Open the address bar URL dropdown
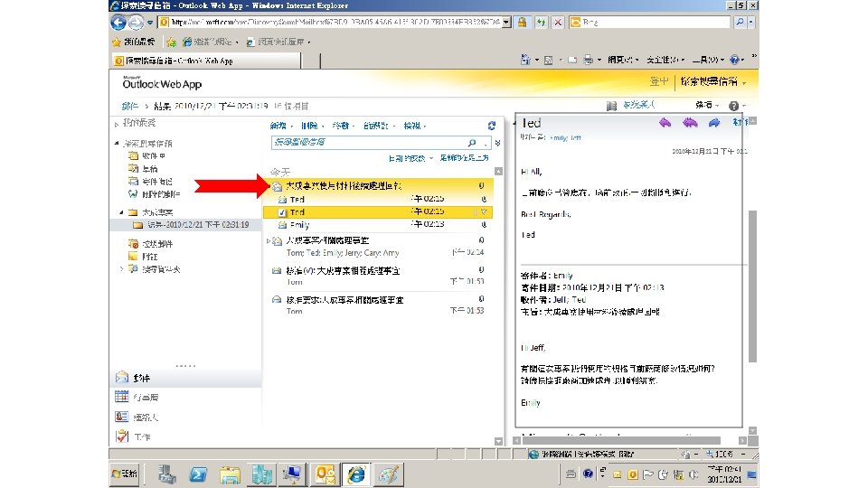 coord(506,22)
